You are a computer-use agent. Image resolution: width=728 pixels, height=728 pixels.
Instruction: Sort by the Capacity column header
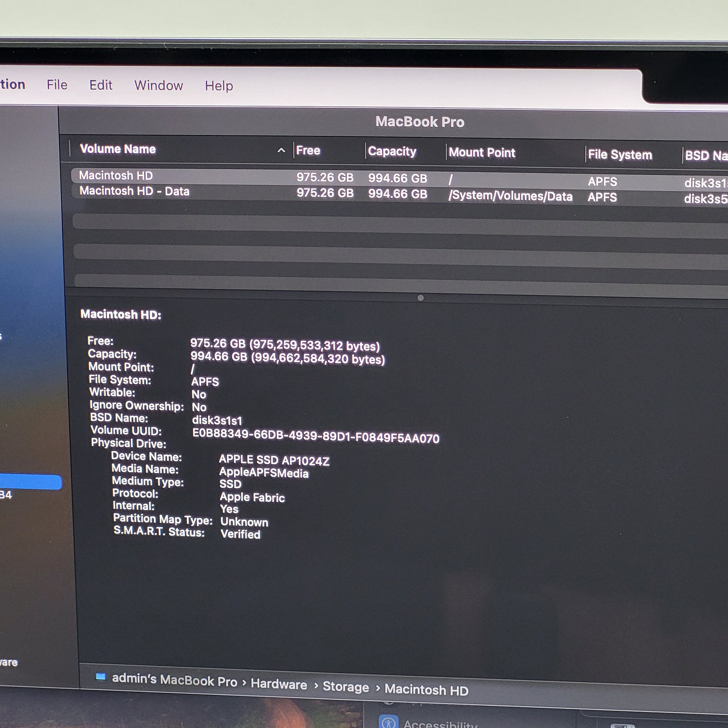(x=392, y=151)
